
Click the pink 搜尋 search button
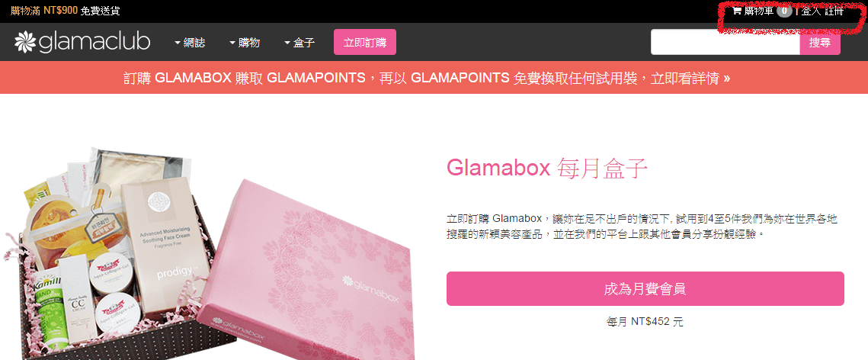click(x=820, y=43)
